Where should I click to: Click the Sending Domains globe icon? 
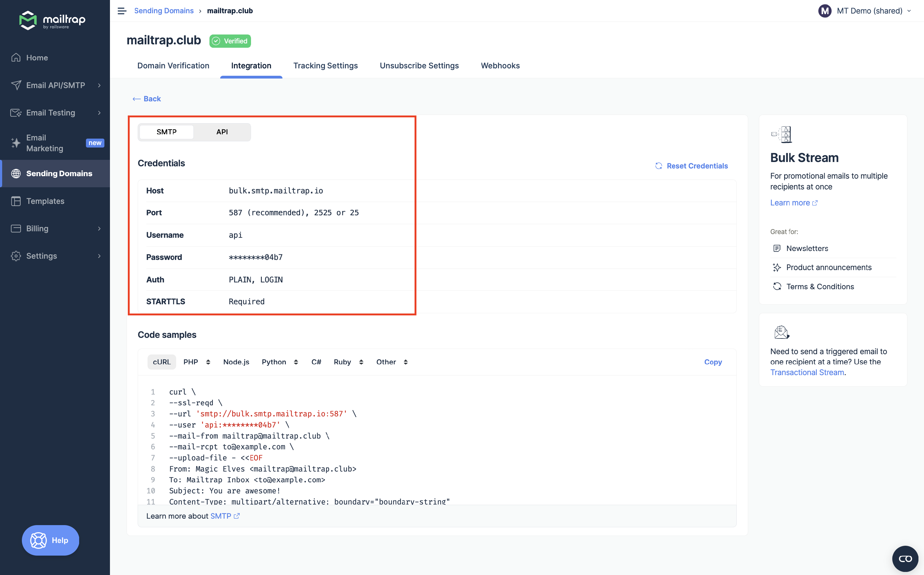16,173
